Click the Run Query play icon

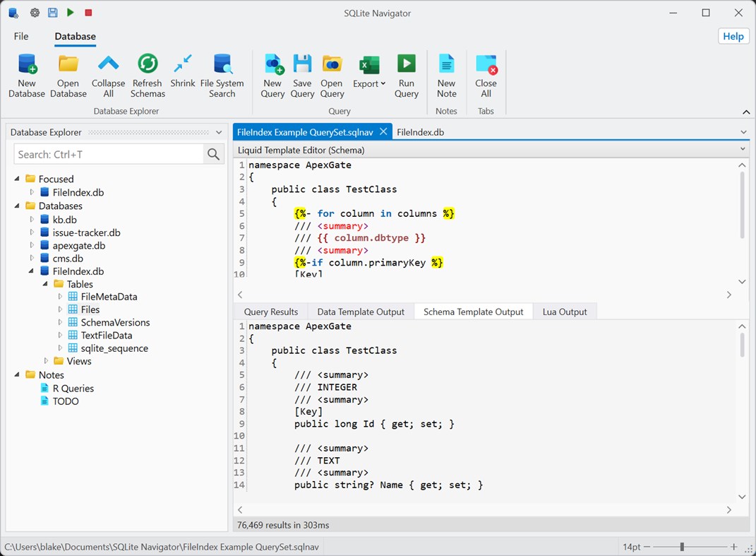point(406,64)
